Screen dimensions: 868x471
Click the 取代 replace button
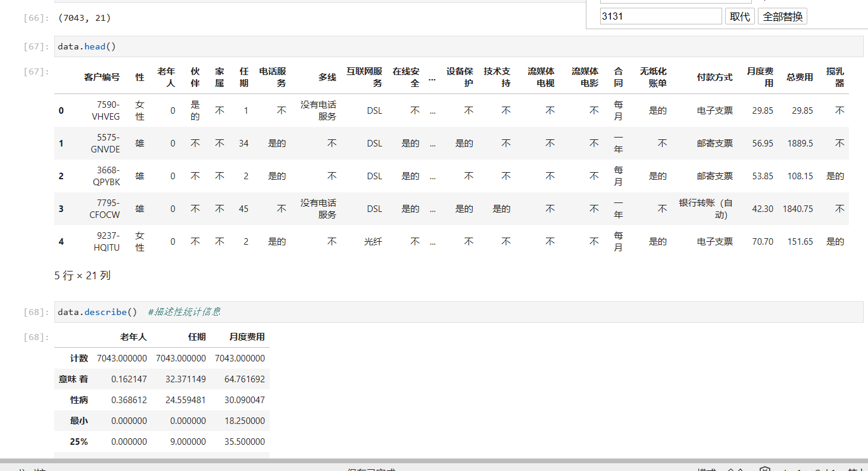coord(740,17)
